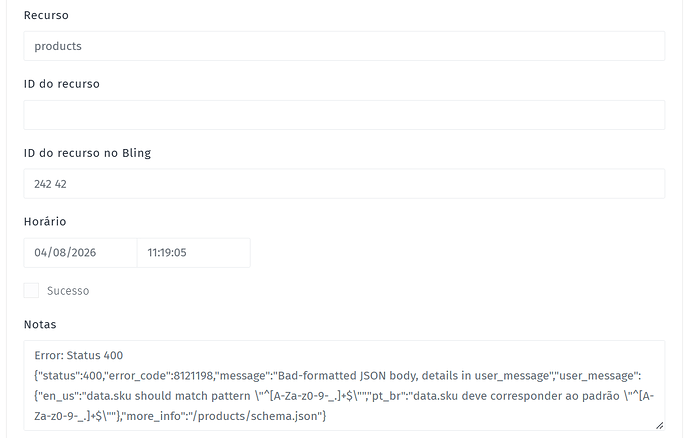
Task: Toggle the Sucesso checkbox
Action: coord(31,291)
